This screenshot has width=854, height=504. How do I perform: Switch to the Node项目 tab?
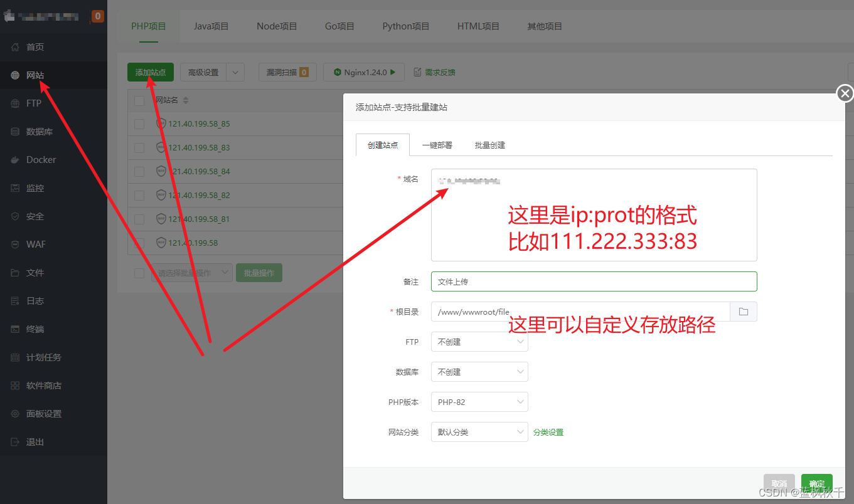point(277,26)
